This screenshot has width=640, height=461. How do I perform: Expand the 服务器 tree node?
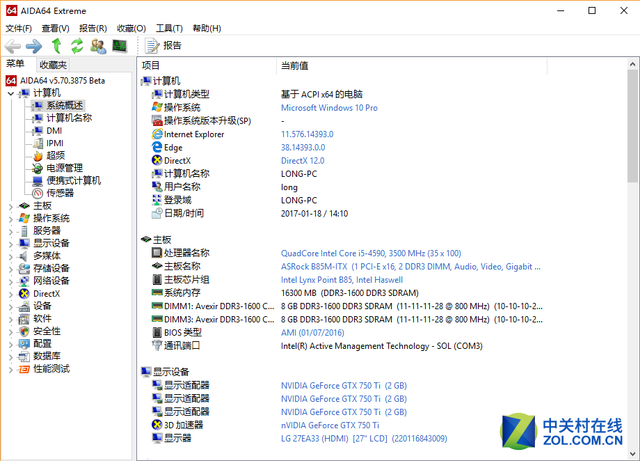[x=11, y=232]
